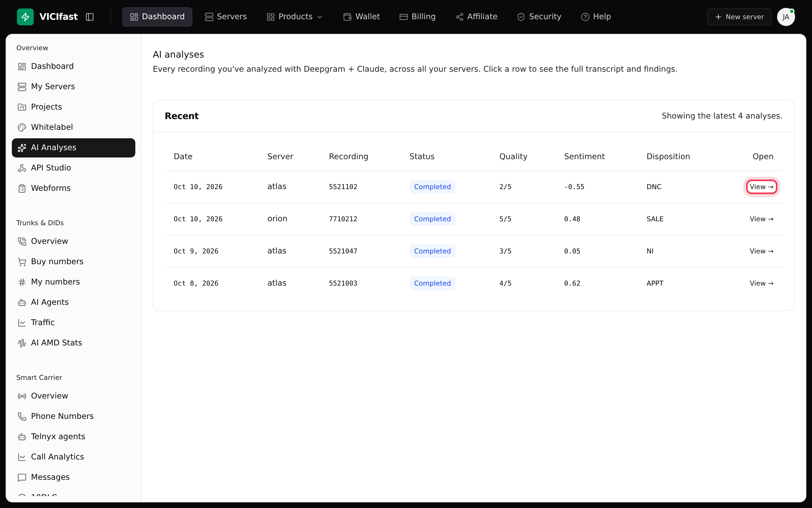The height and width of the screenshot is (508, 812).
Task: Open Phone Numbers in the sidebar
Action: [74, 416]
